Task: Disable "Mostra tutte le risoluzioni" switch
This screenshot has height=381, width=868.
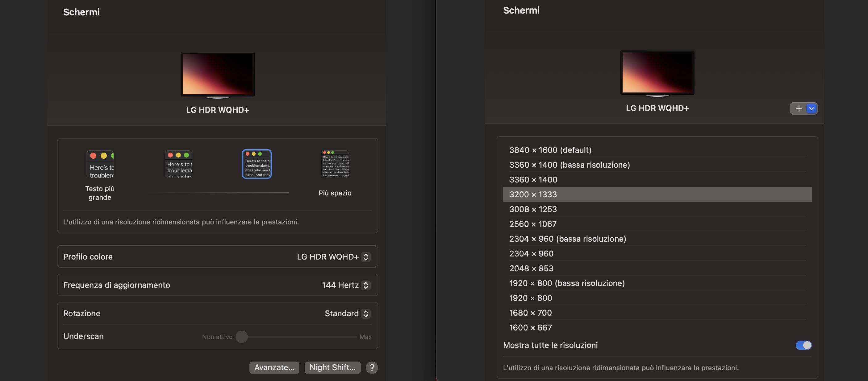Action: point(803,345)
